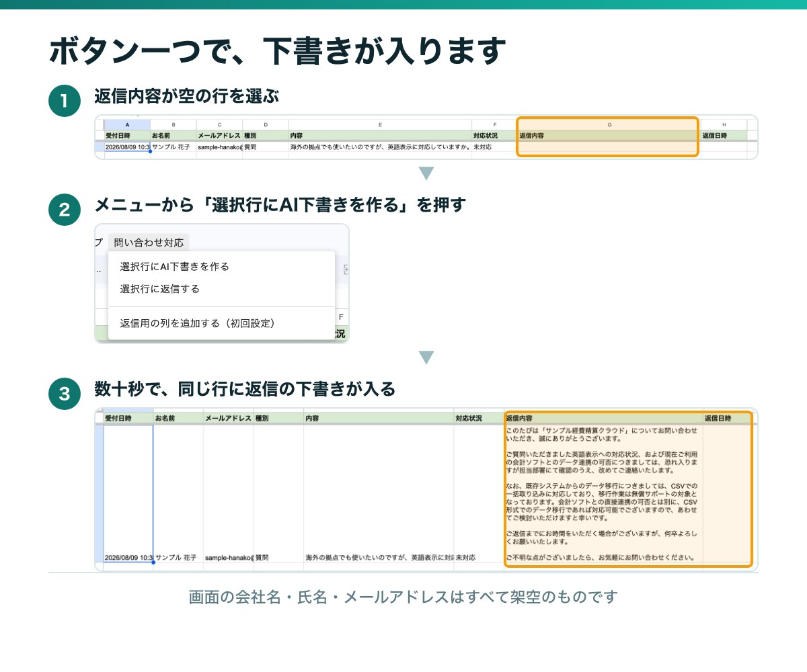Click sample-hanako email cell under column C
Screen dimensions: 807x672
(x=219, y=146)
